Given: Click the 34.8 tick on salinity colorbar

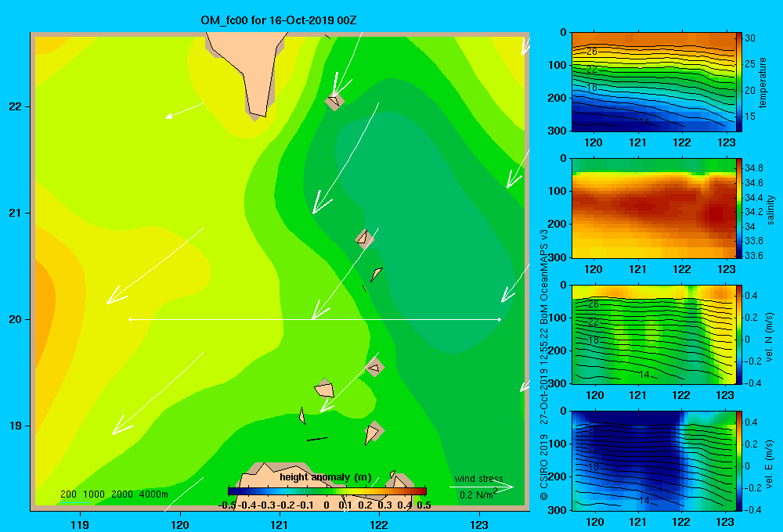Looking at the screenshot, I should pos(754,167).
